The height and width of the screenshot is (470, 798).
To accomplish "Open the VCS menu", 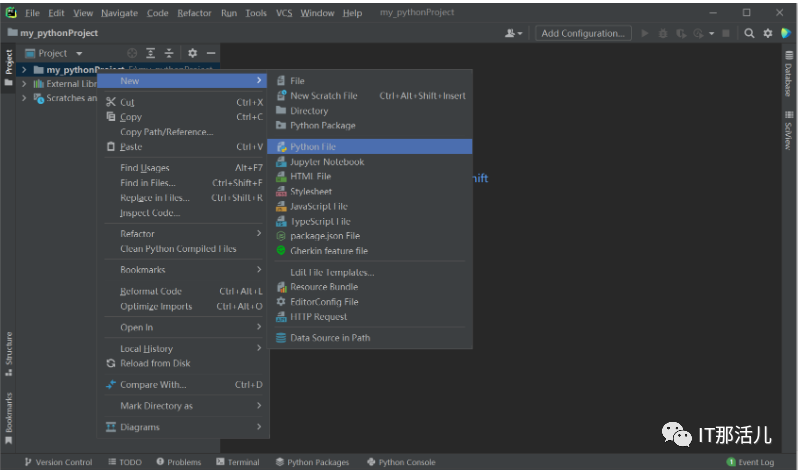I will tap(284, 13).
